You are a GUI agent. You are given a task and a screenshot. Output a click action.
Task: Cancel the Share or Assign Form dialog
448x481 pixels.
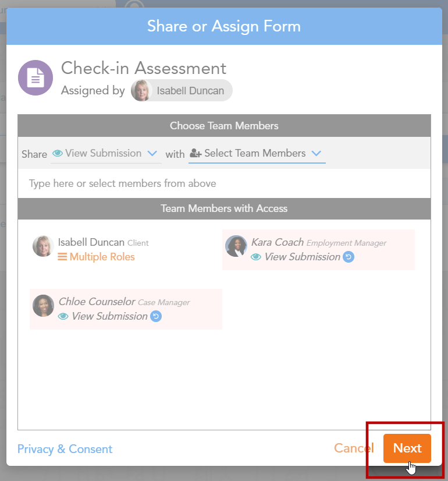tap(353, 448)
